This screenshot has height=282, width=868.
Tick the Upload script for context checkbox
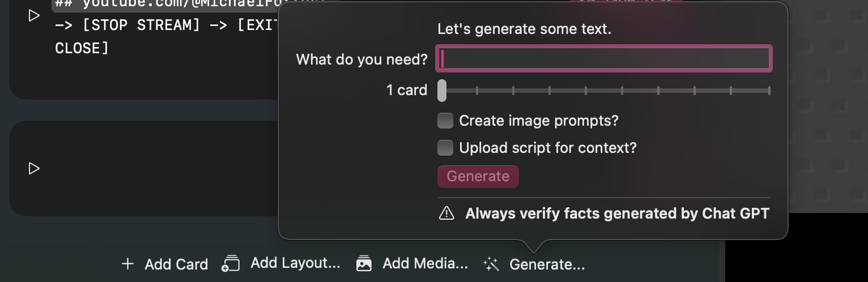445,148
